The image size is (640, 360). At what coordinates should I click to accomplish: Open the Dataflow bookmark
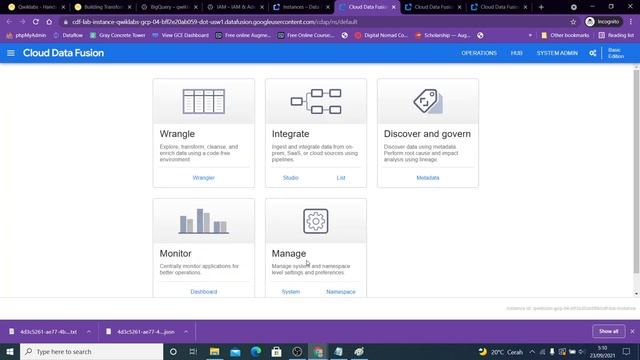pyautogui.click(x=68, y=36)
